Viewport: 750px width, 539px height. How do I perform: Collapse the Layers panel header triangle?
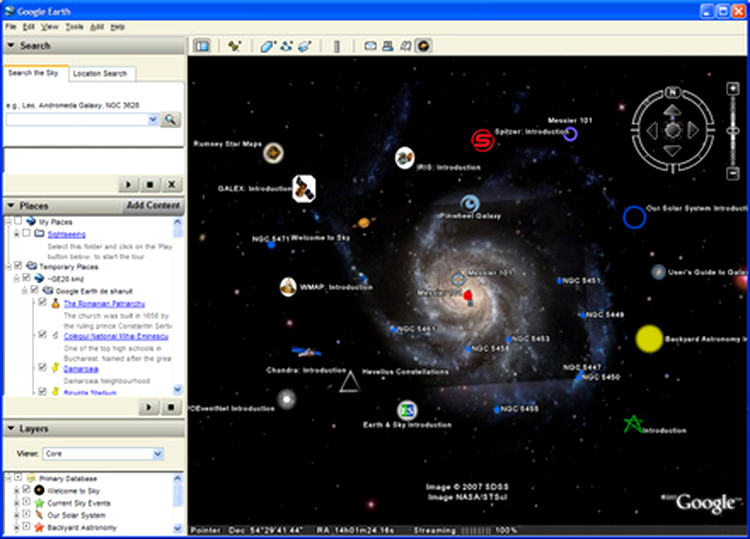(x=11, y=429)
